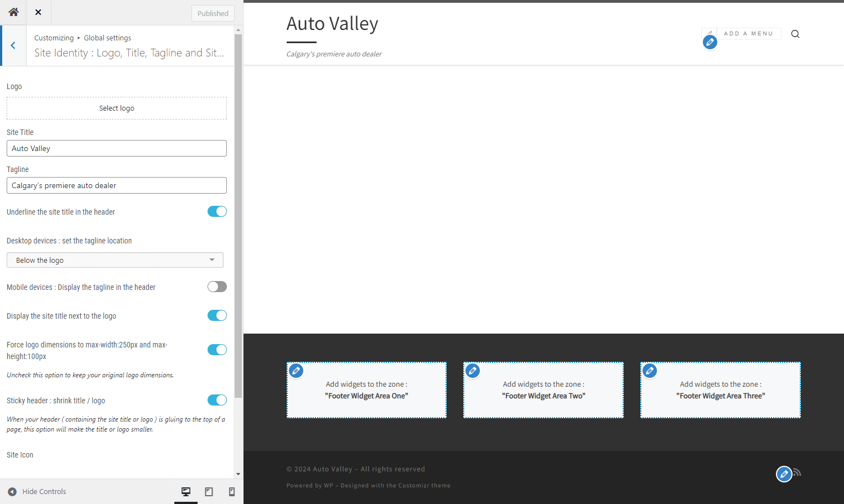The image size is (844, 504).
Task: Go back using the left chevron arrow
Action: [13, 45]
